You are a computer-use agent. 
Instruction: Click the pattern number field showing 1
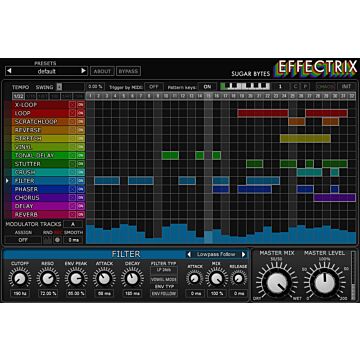click(280, 87)
